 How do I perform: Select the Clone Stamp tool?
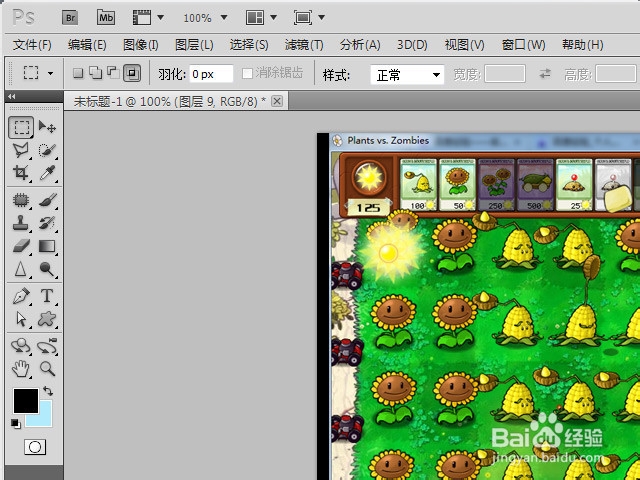(x=21, y=223)
